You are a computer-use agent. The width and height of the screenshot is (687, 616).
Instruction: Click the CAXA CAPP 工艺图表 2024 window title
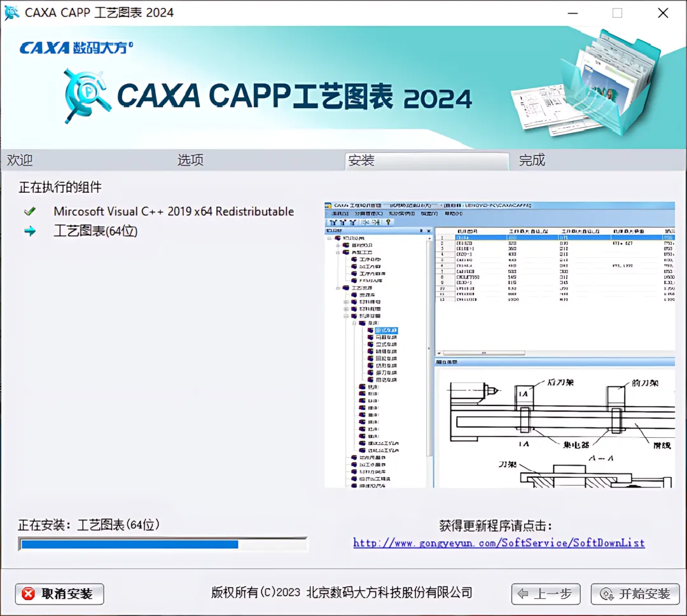[x=99, y=12]
